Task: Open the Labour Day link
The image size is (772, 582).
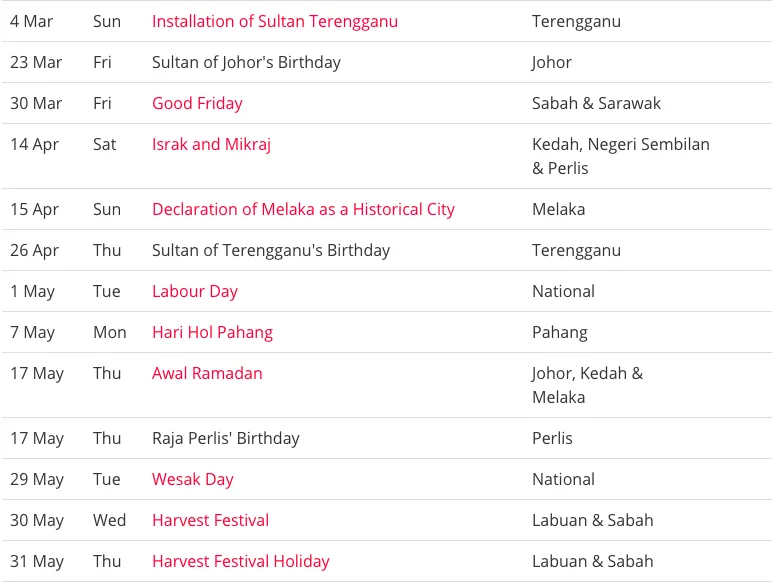Action: 195,291
